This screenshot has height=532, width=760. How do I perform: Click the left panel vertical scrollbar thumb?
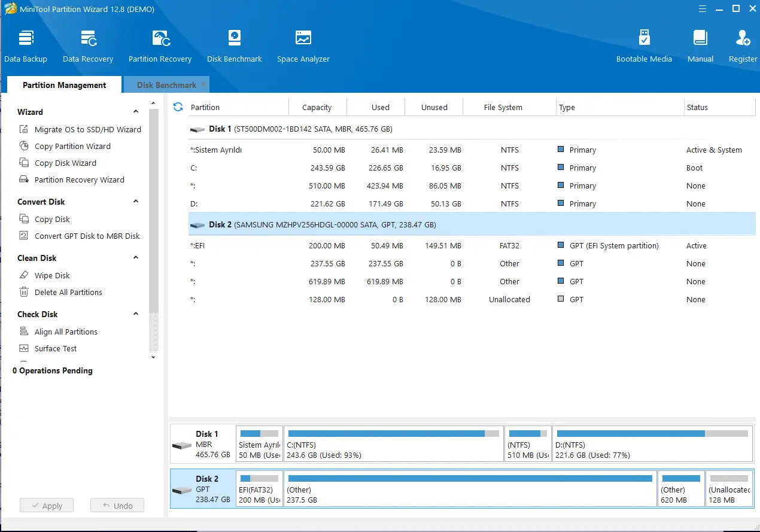click(x=153, y=211)
